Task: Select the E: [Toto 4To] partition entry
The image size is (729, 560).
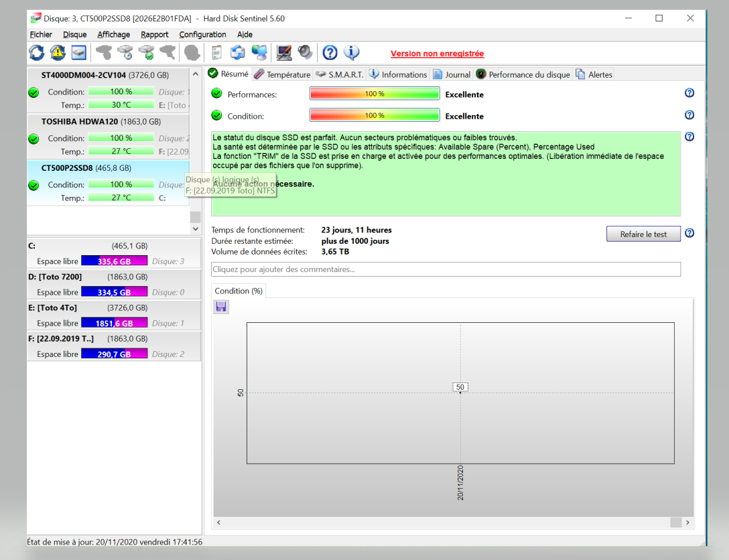Action: [x=114, y=316]
